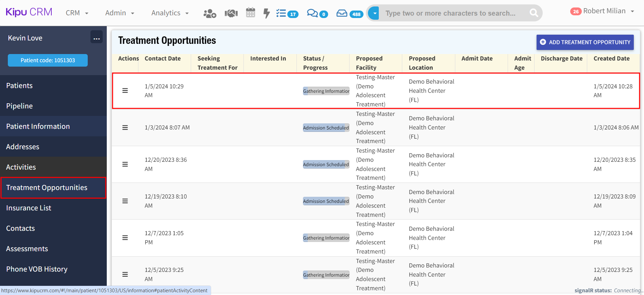Open the inbox icon with 488 badge
This screenshot has width=644, height=295.
point(348,14)
